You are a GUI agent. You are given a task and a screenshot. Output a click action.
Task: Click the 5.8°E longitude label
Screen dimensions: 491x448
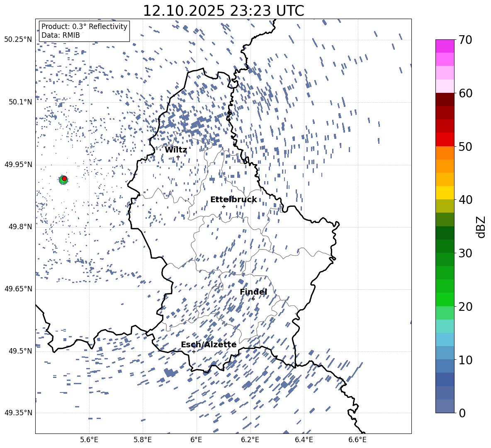pyautogui.click(x=143, y=440)
